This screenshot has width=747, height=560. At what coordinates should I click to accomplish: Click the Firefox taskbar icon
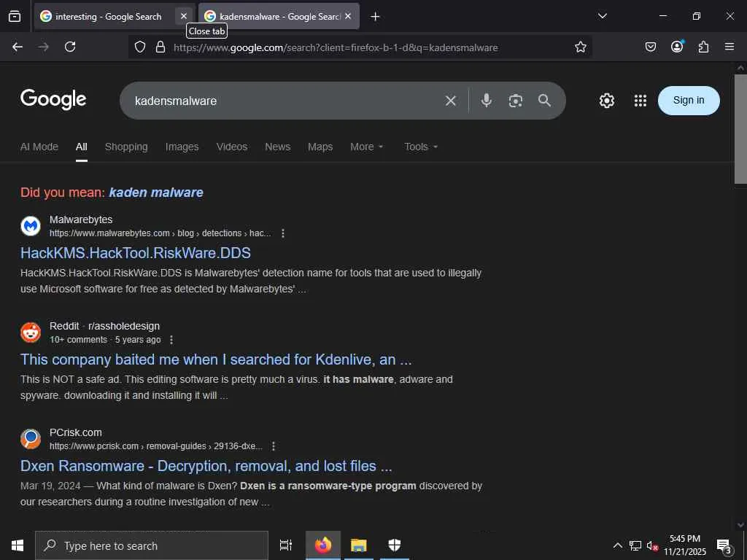coord(323,545)
